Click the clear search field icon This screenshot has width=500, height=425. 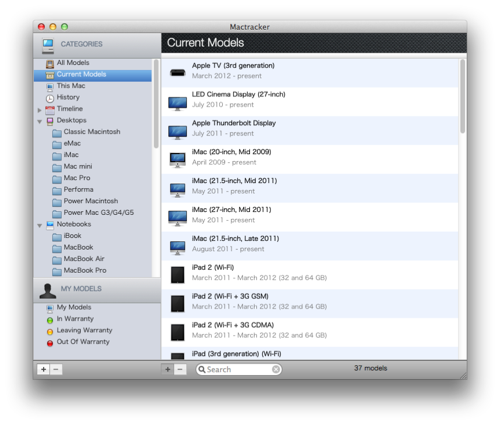[276, 369]
